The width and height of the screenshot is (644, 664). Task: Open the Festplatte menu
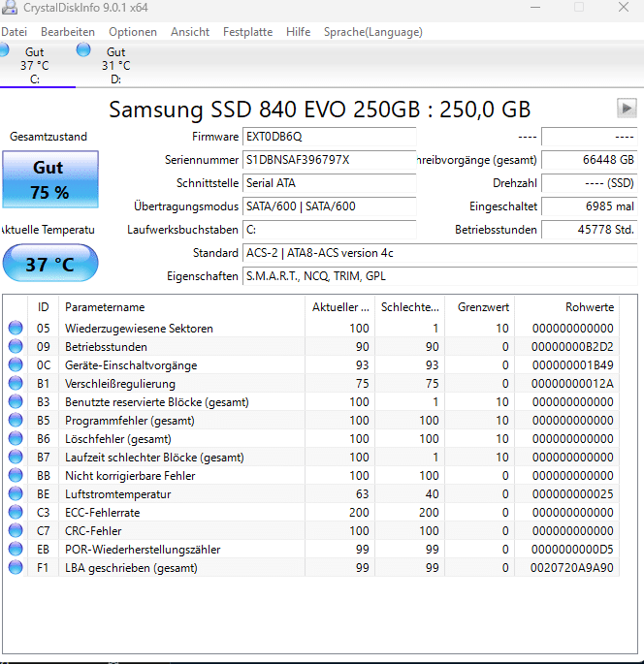coord(248,32)
